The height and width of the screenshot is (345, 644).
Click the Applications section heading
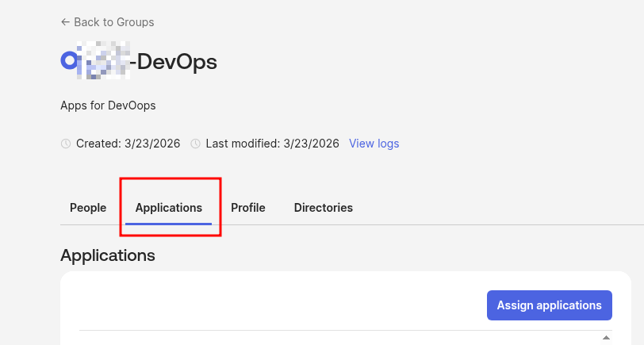coord(108,255)
